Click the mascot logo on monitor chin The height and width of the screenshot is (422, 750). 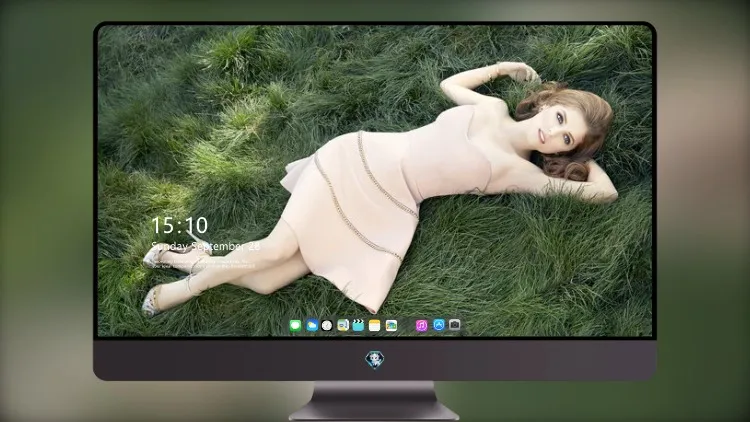pyautogui.click(x=375, y=359)
